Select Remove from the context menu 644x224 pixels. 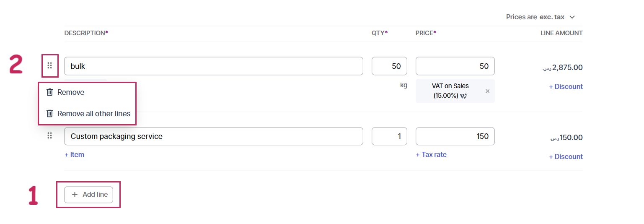pyautogui.click(x=71, y=92)
